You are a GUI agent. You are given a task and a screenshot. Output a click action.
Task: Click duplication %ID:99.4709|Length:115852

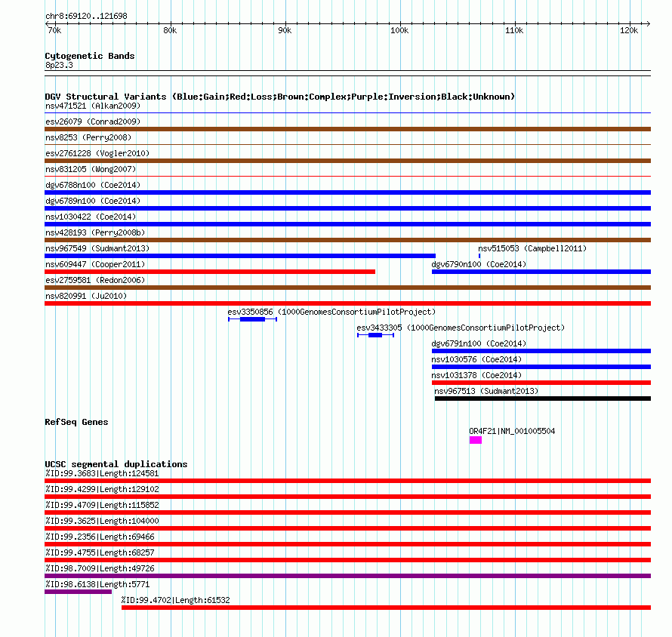[x=347, y=512]
